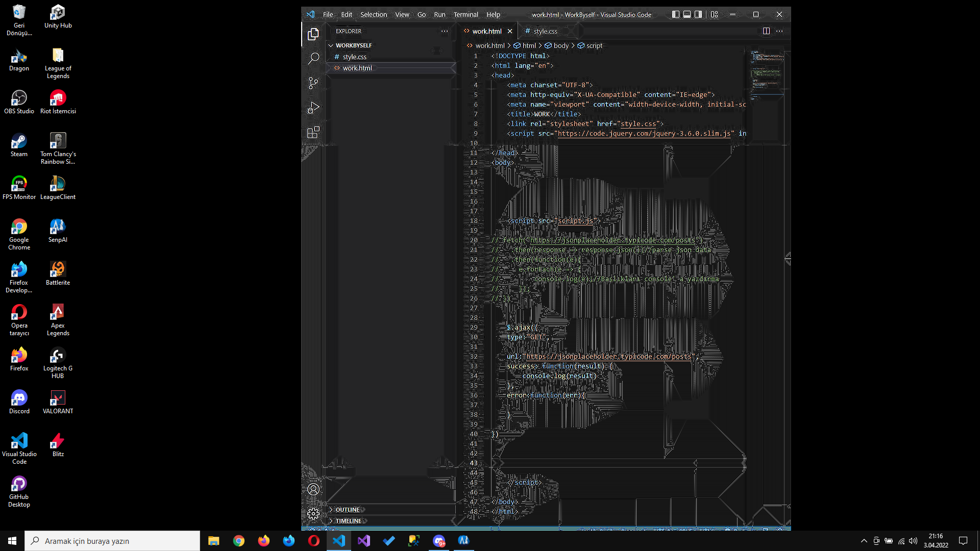Open File Explorer from the taskbar
This screenshot has width=980, height=551.
(213, 541)
